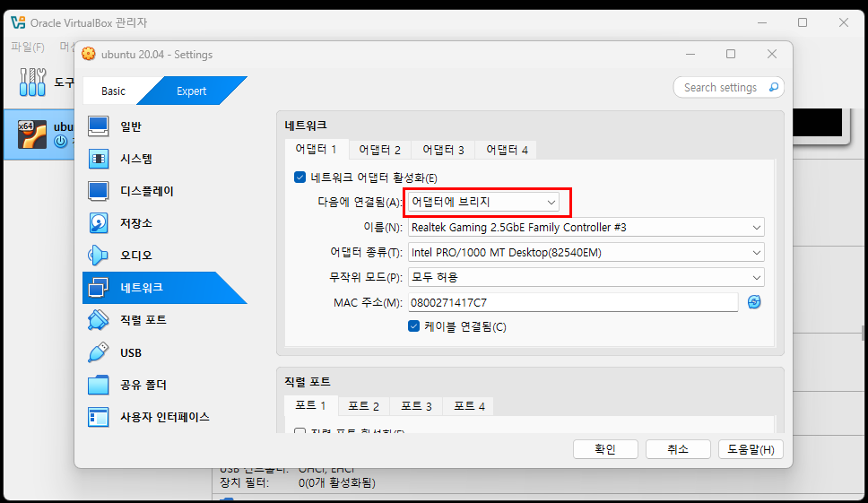The height and width of the screenshot is (503, 868).
Task: Select 직렬 포트 label in sidebar
Action: pos(143,320)
